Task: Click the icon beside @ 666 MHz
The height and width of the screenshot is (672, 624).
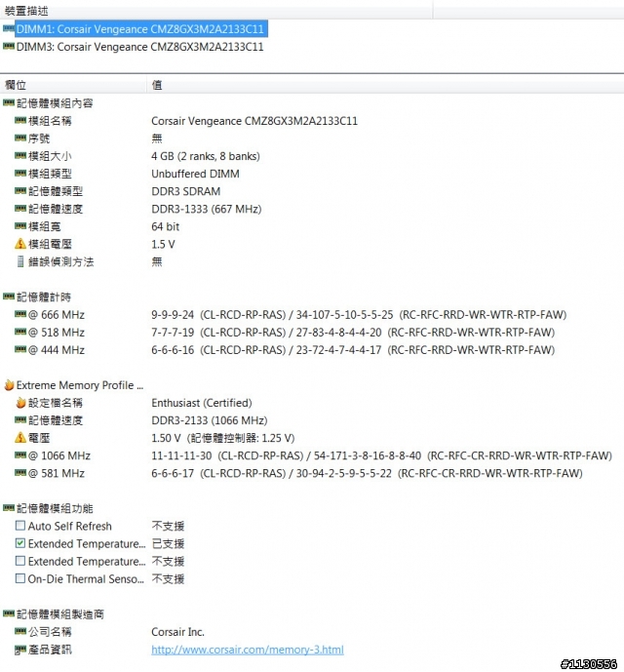Action: click(20, 314)
